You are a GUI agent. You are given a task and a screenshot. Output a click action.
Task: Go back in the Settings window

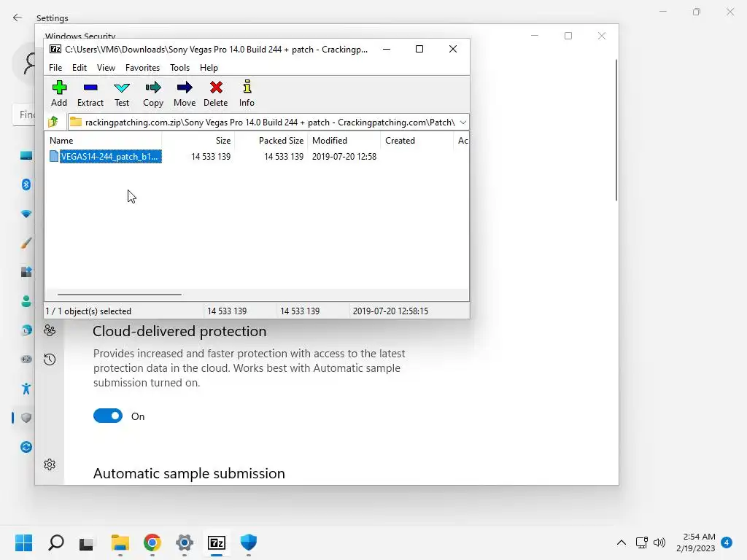click(x=18, y=17)
